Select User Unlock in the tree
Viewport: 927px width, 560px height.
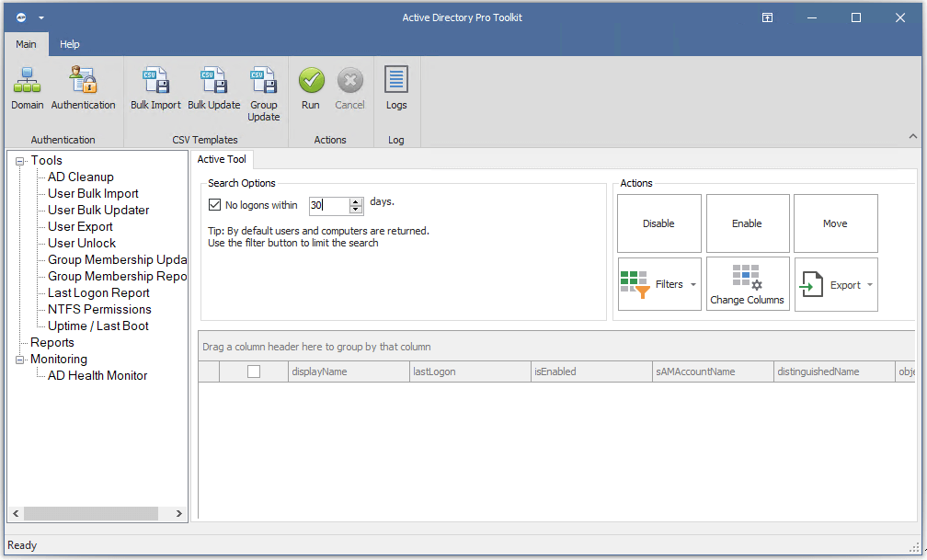coord(82,243)
